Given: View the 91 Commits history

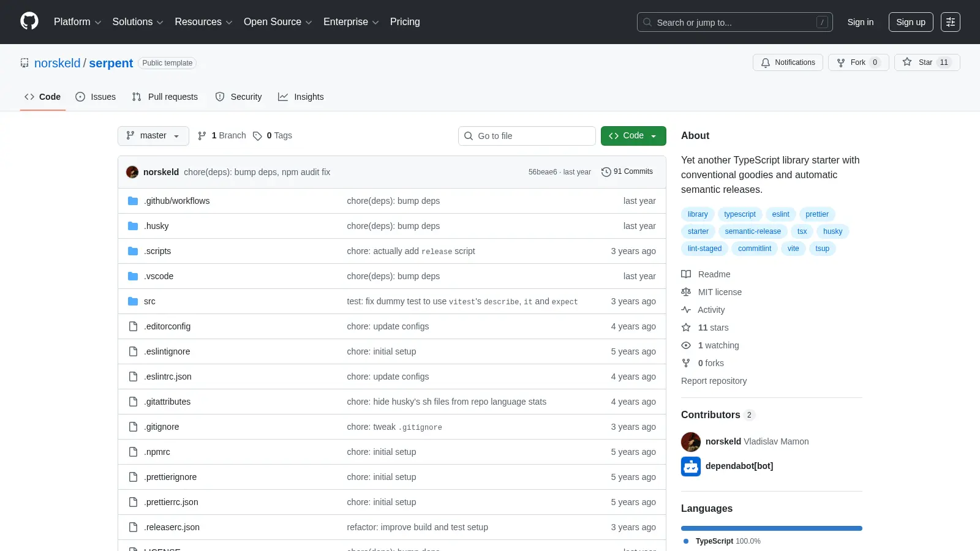Looking at the screenshot, I should pos(627,171).
